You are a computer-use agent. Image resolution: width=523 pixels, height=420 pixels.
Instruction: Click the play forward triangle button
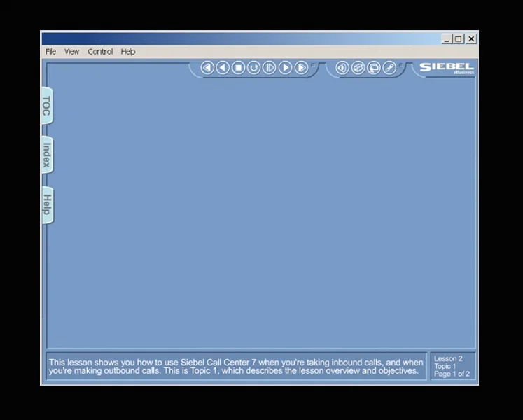285,68
